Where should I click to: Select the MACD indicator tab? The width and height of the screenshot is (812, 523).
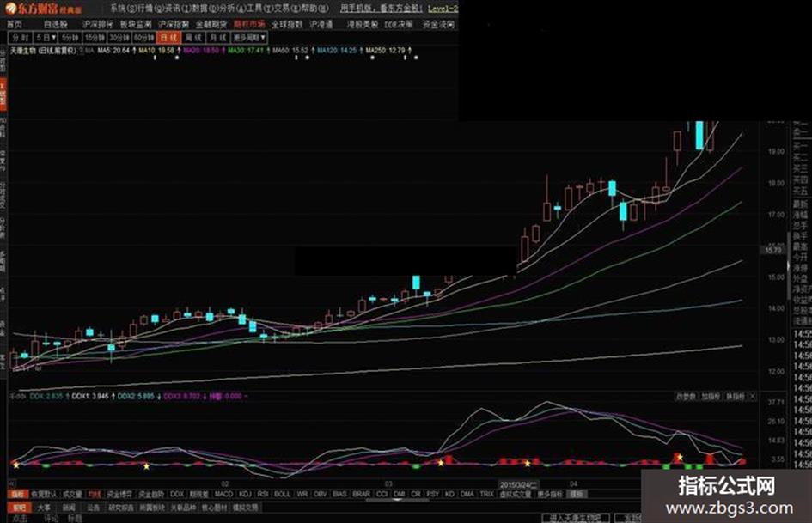[223, 495]
